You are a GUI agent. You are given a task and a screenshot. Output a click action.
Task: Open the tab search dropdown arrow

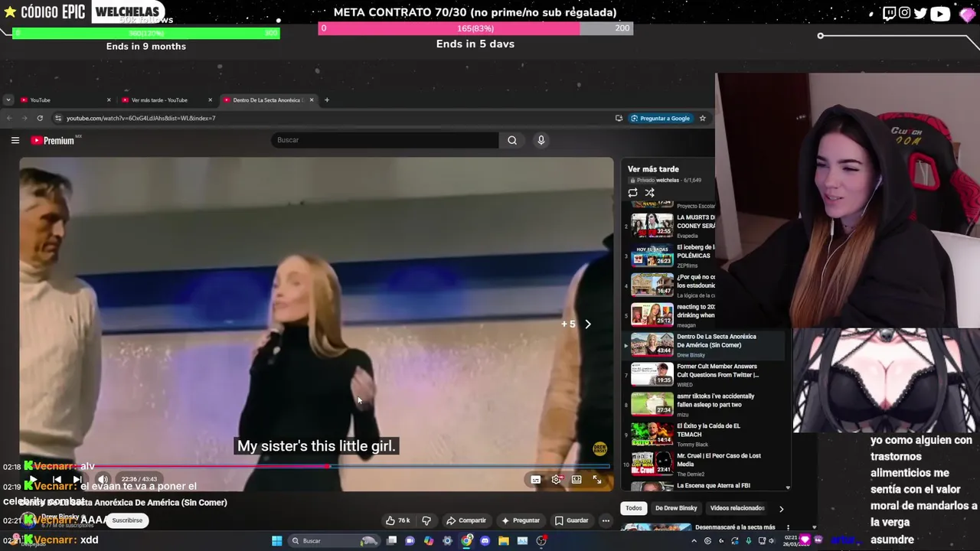(x=8, y=100)
